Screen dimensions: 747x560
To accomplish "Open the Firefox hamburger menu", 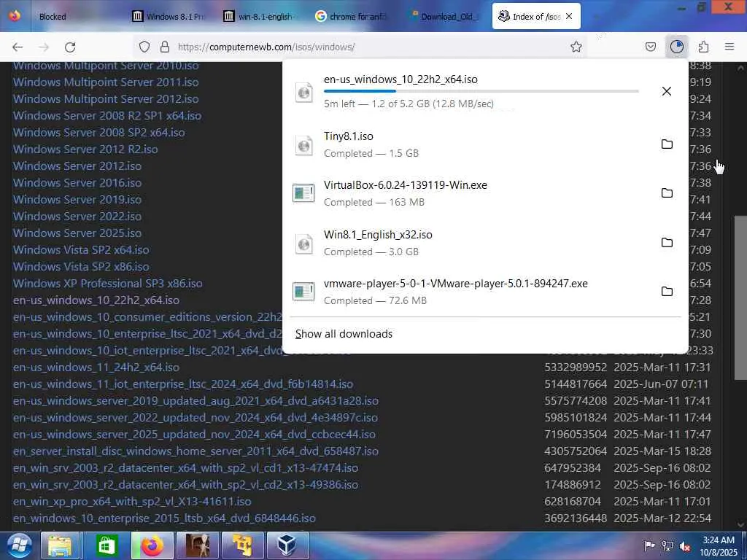I will 729,47.
